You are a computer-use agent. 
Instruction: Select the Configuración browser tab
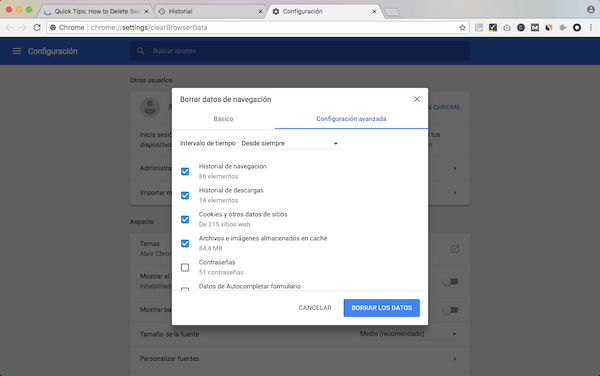point(324,11)
